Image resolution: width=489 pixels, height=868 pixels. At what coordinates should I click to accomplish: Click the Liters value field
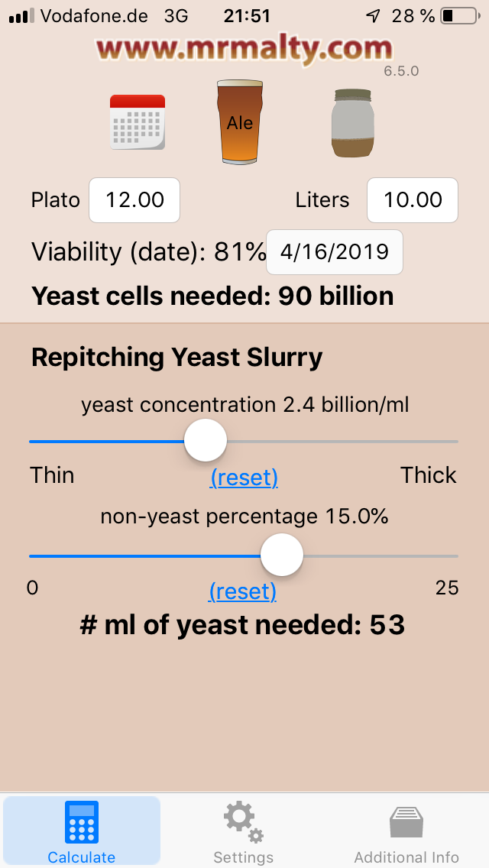[x=413, y=200]
